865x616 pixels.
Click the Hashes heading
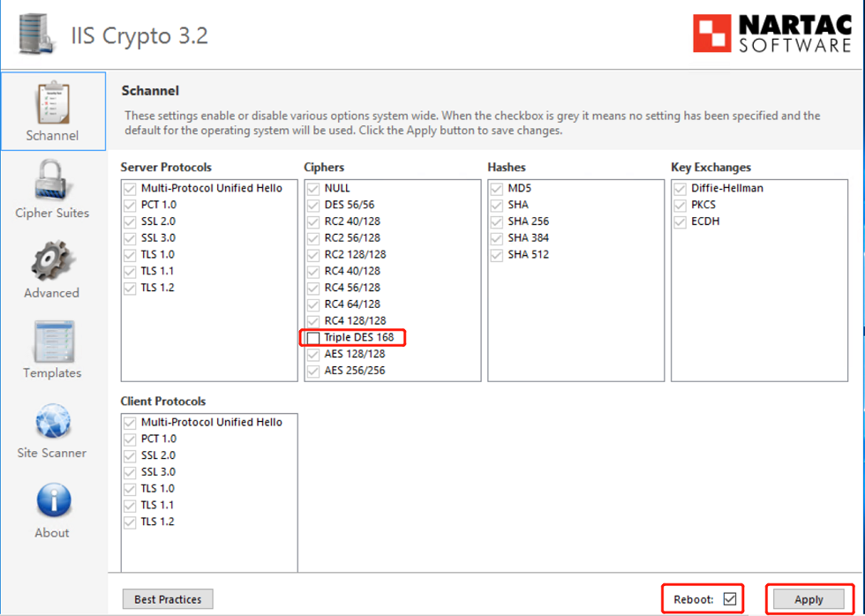(507, 167)
